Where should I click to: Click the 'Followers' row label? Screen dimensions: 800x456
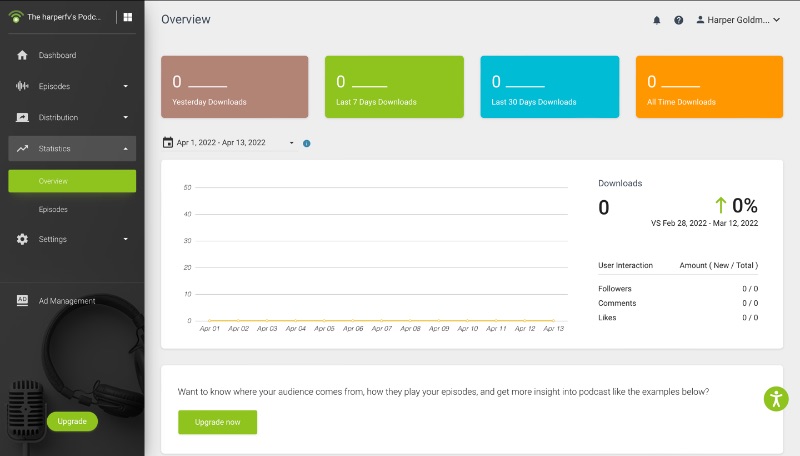click(615, 289)
